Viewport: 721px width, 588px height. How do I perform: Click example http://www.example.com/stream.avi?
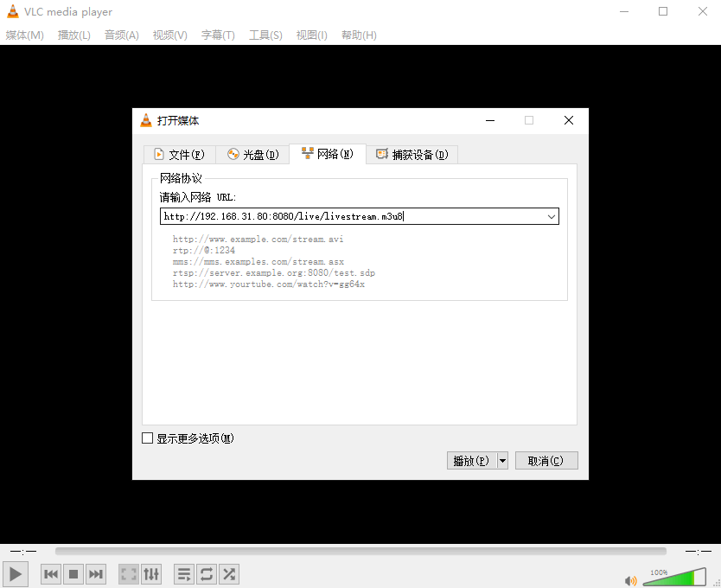click(258, 240)
